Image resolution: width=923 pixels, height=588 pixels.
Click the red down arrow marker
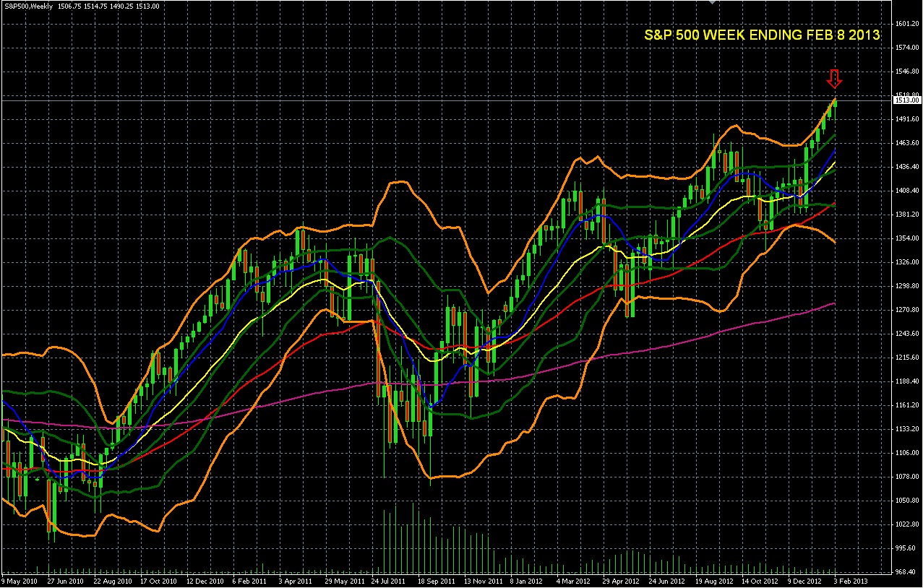click(x=835, y=78)
